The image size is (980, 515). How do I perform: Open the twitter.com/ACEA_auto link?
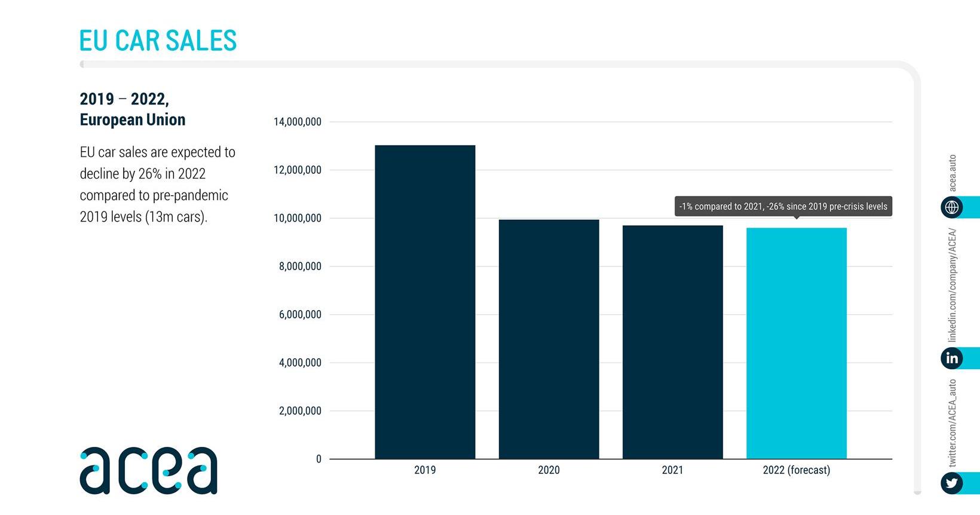click(x=953, y=423)
